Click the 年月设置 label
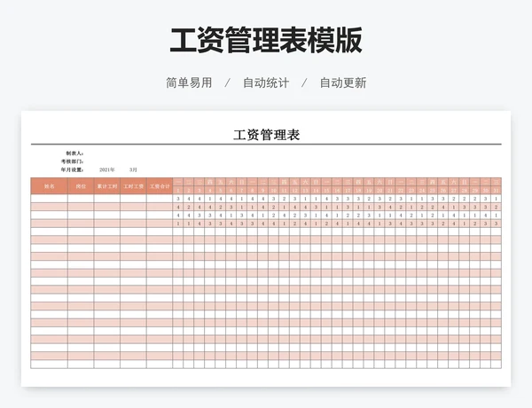The width and height of the screenshot is (532, 408). [73, 169]
